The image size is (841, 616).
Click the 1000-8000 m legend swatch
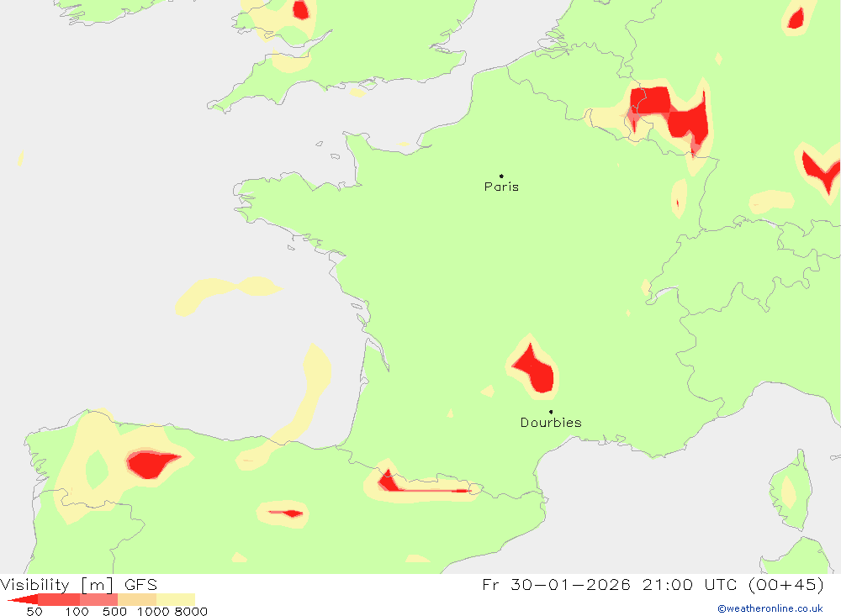click(x=176, y=600)
